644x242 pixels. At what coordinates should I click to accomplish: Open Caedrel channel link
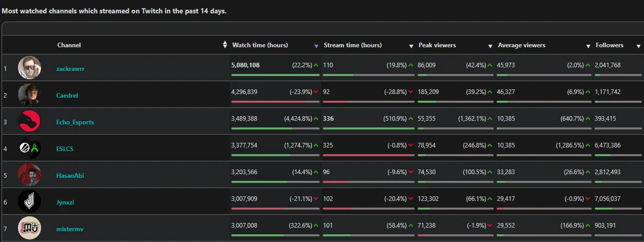pyautogui.click(x=67, y=96)
